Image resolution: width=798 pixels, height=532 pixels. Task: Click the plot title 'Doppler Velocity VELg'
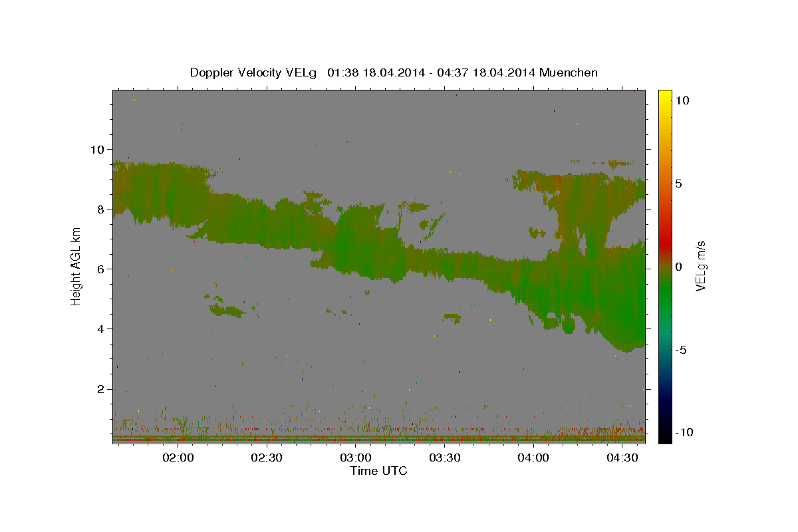tap(254, 72)
